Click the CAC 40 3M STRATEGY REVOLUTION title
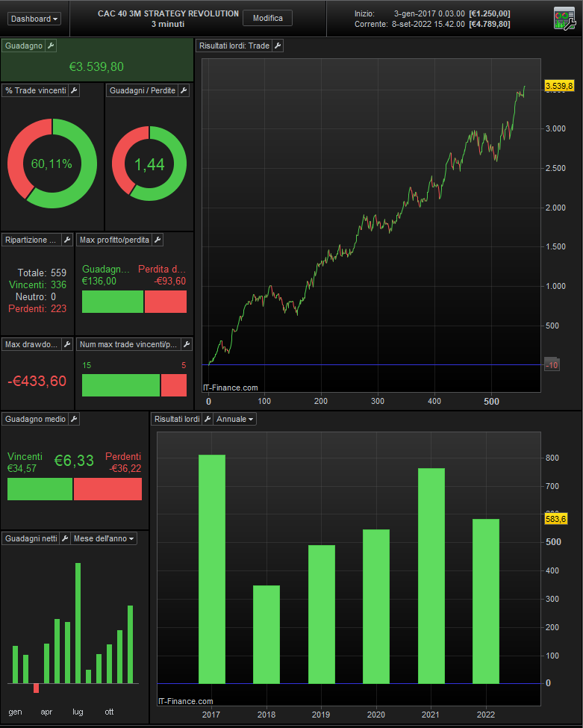 pos(168,13)
